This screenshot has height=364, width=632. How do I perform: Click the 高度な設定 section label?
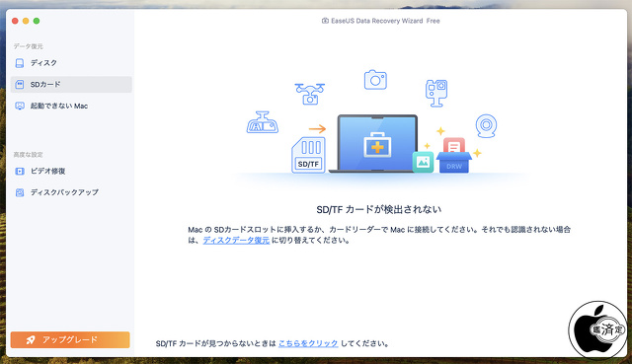(29, 155)
